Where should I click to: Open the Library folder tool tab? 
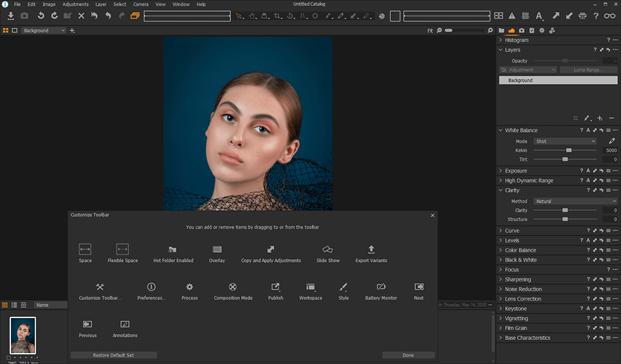click(x=501, y=30)
